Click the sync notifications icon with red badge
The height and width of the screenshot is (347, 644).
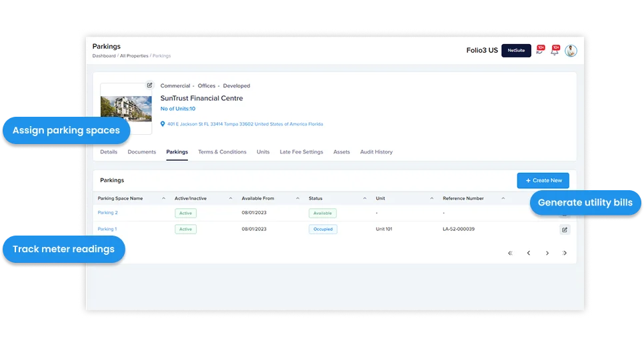[540, 50]
